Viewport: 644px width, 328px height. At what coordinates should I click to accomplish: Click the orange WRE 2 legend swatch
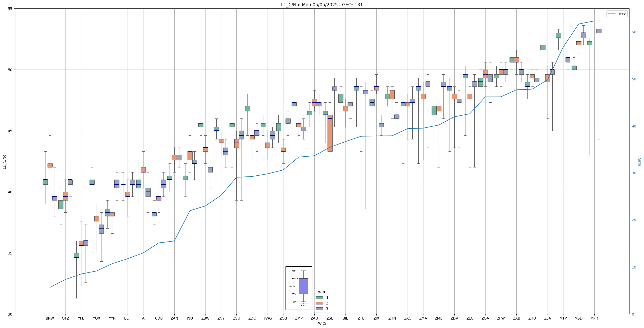[x=319, y=303]
